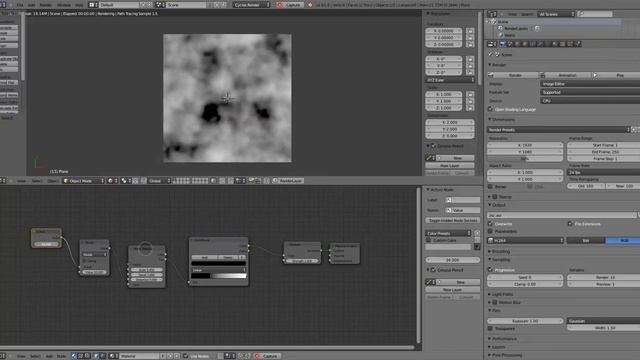Open the Particles properties tab
Screen dimensions: 640x360
tap(570, 44)
